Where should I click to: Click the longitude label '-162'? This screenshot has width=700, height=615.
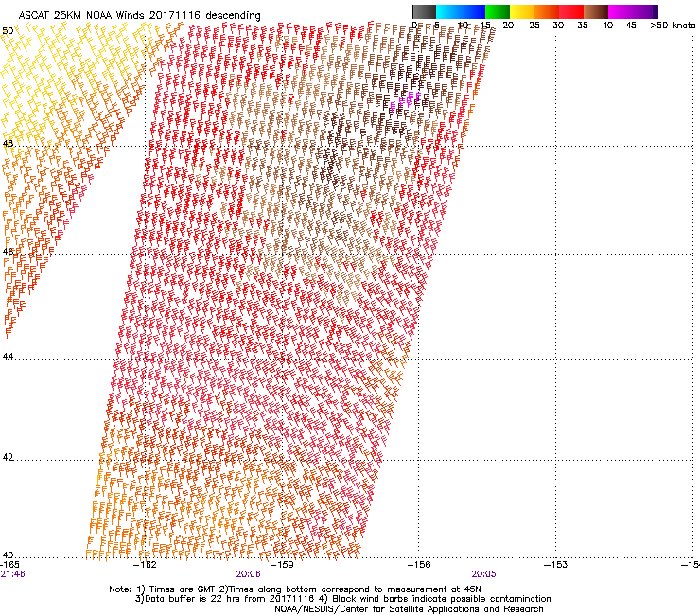click(x=146, y=565)
